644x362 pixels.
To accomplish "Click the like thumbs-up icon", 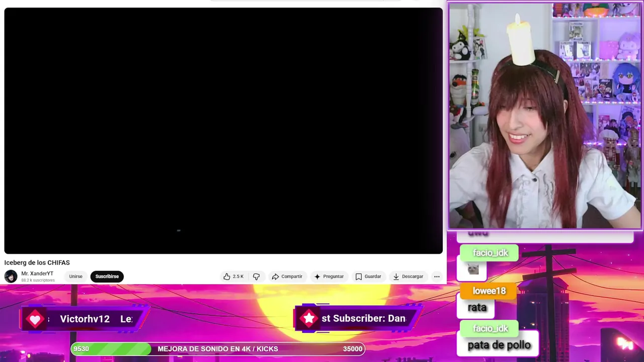I will pos(227,276).
